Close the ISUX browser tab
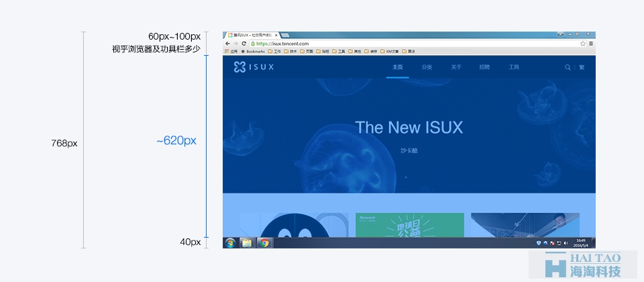Image resolution: width=644 pixels, height=282 pixels. click(x=276, y=36)
